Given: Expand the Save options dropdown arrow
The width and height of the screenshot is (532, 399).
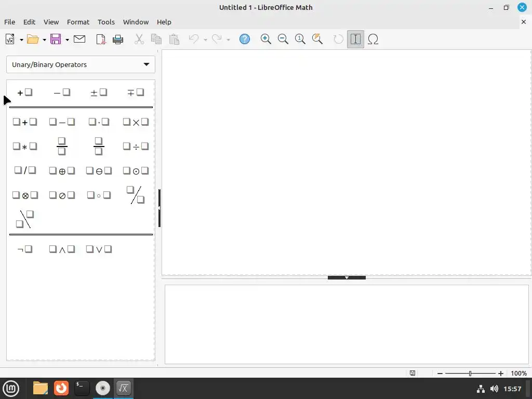Looking at the screenshot, I should pyautogui.click(x=67, y=39).
